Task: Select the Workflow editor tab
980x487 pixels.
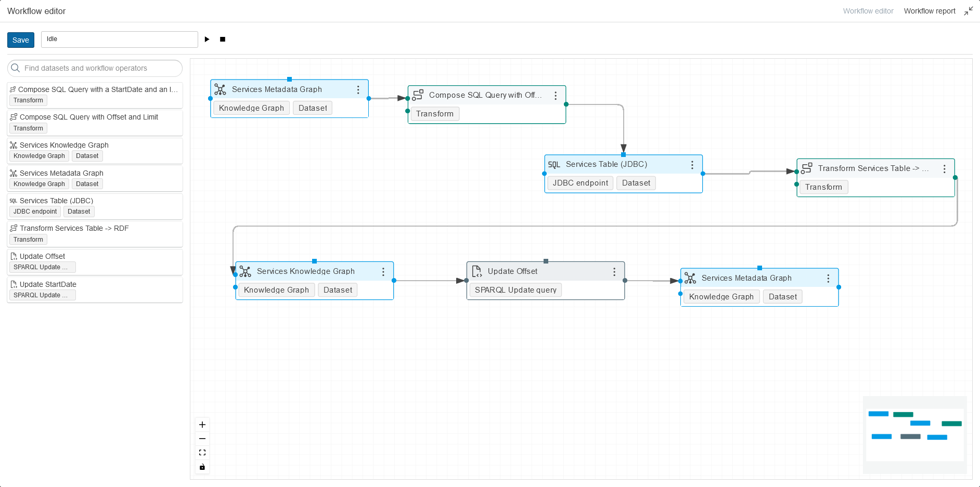Action: 868,10
